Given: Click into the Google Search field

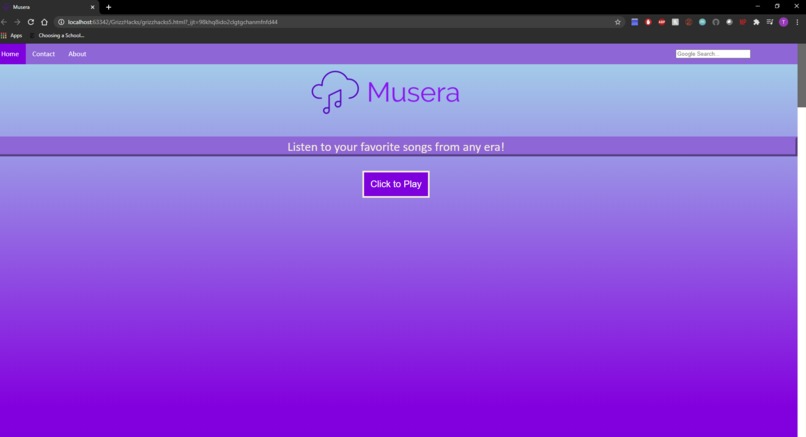Looking at the screenshot, I should (712, 54).
